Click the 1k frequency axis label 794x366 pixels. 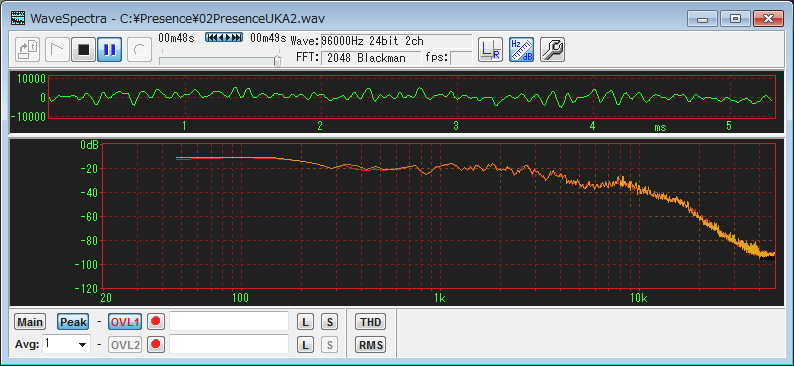click(x=440, y=298)
